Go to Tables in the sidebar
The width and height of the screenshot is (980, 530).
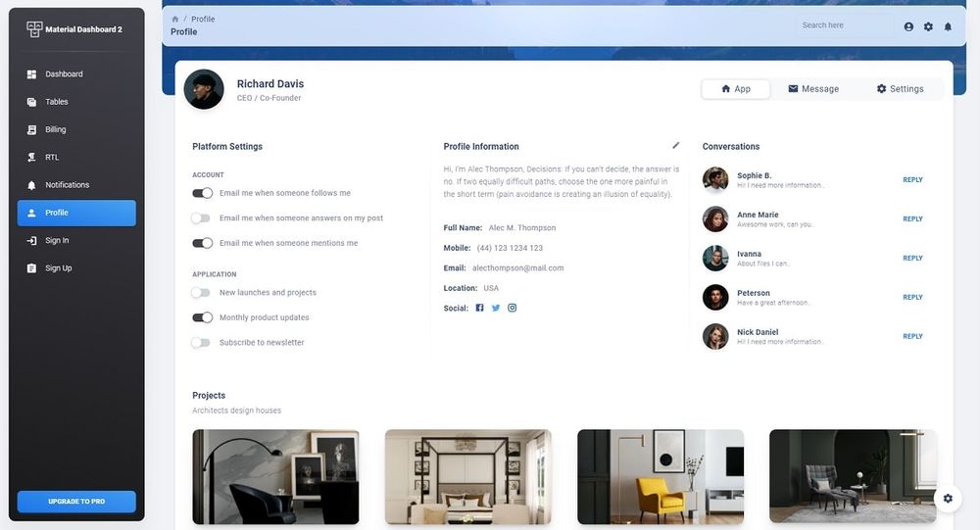point(56,102)
